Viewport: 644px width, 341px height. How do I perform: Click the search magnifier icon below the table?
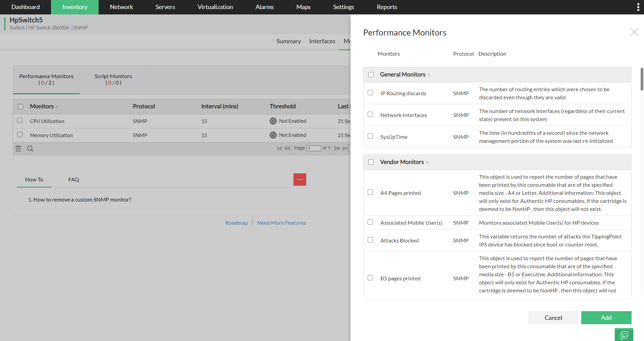tap(30, 149)
